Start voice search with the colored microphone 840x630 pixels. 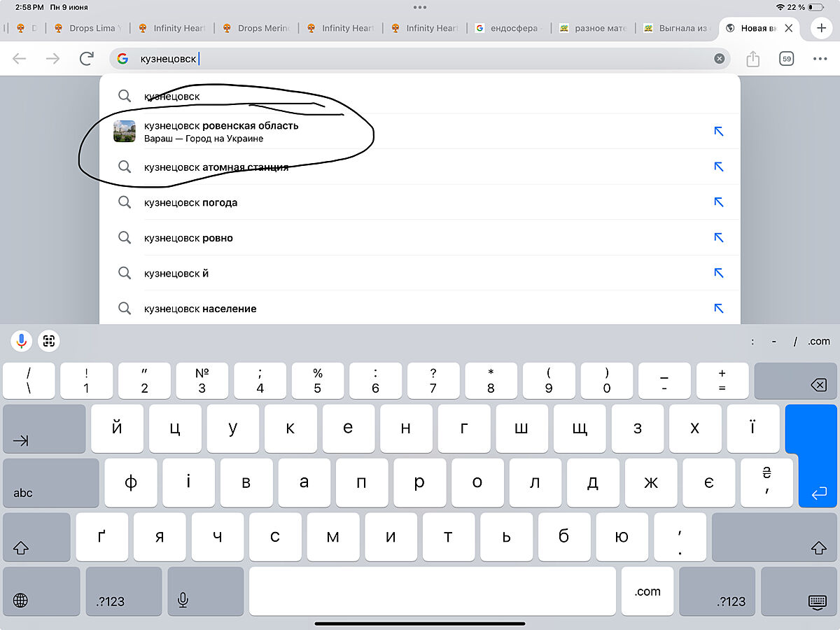click(x=22, y=341)
